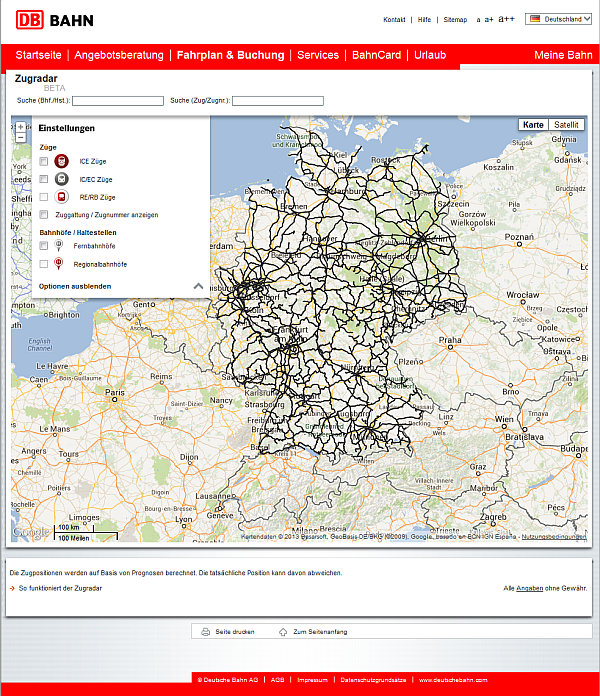This screenshot has width=600, height=696.
Task: Enable RE/RB Züge checkbox
Action: click(43, 197)
